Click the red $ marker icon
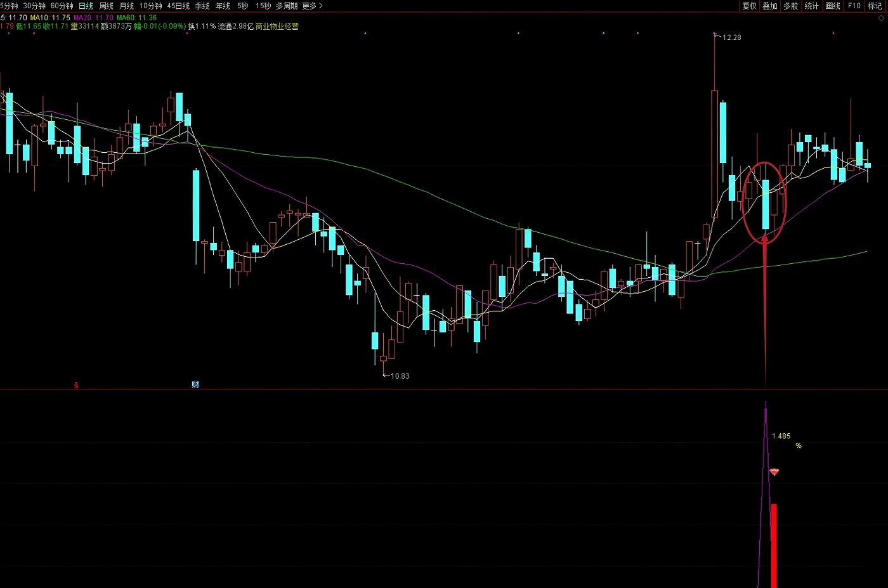 (76, 385)
